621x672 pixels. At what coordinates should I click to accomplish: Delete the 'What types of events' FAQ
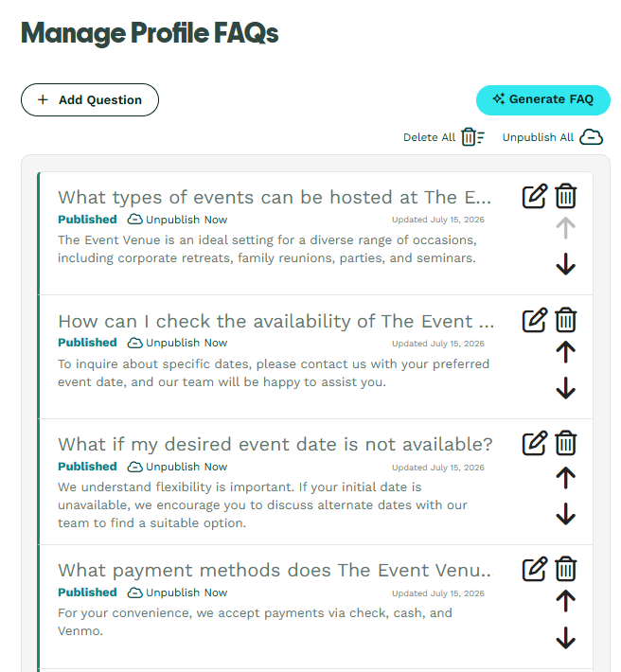tap(566, 196)
